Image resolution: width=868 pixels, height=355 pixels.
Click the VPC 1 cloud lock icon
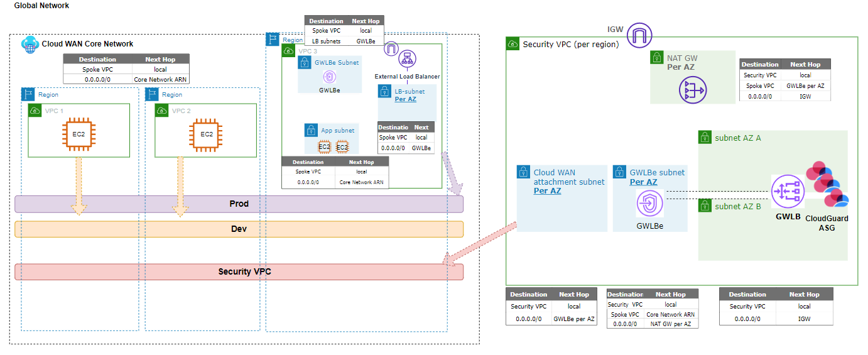click(34, 110)
